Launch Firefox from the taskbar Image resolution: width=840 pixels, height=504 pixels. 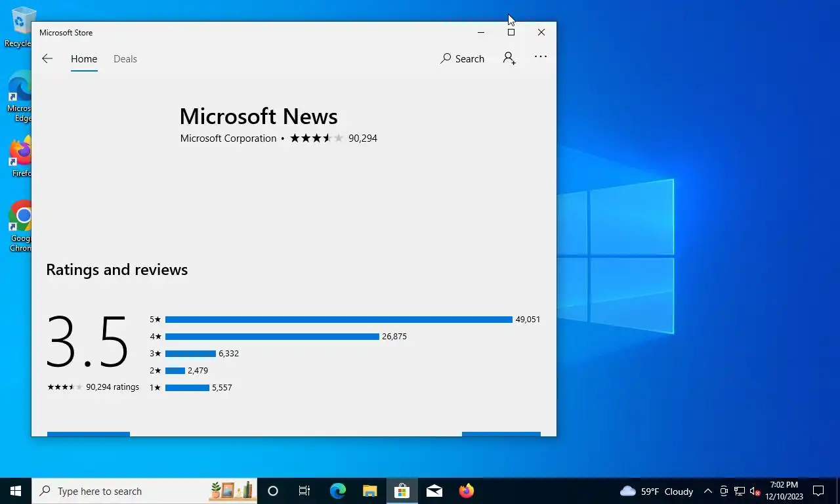click(467, 491)
